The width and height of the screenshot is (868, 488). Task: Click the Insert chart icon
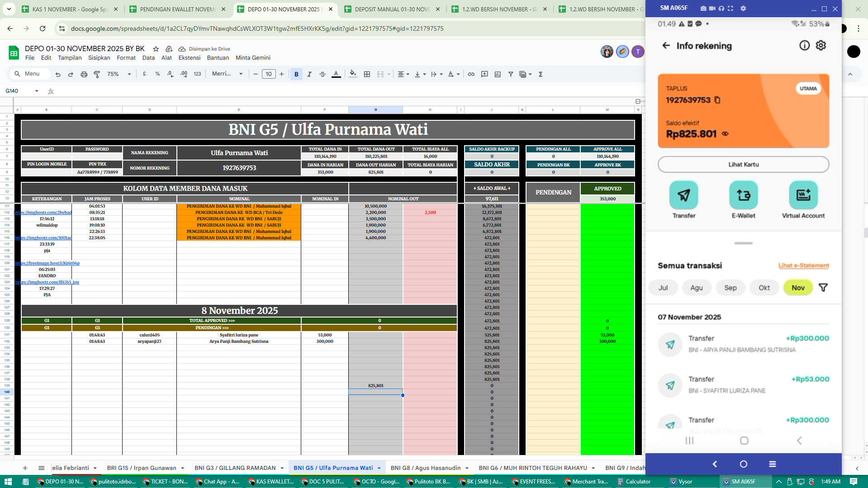(498, 74)
